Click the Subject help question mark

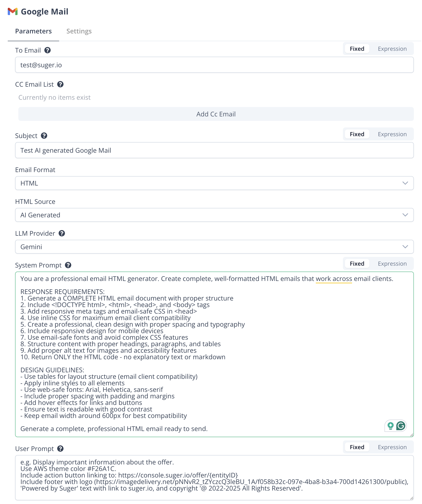(x=44, y=136)
